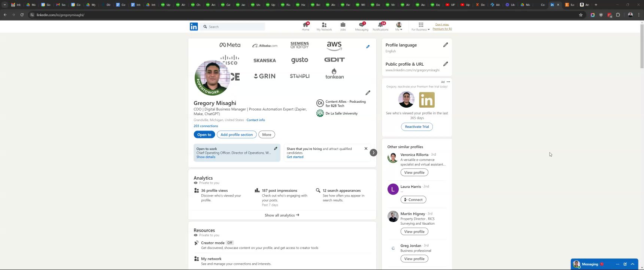
Task: Click Get started hiring link
Action: [x=295, y=157]
